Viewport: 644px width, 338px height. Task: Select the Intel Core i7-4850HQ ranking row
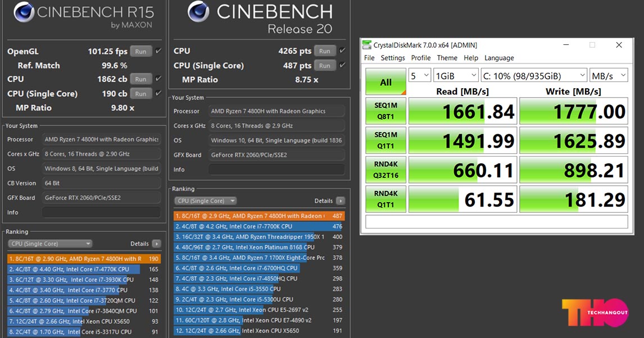coord(259,278)
